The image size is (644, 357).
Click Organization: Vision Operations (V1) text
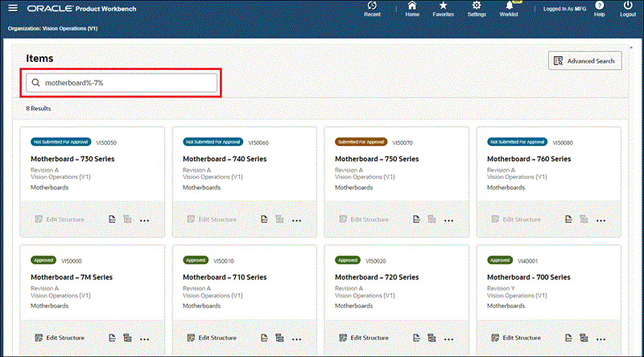point(52,28)
